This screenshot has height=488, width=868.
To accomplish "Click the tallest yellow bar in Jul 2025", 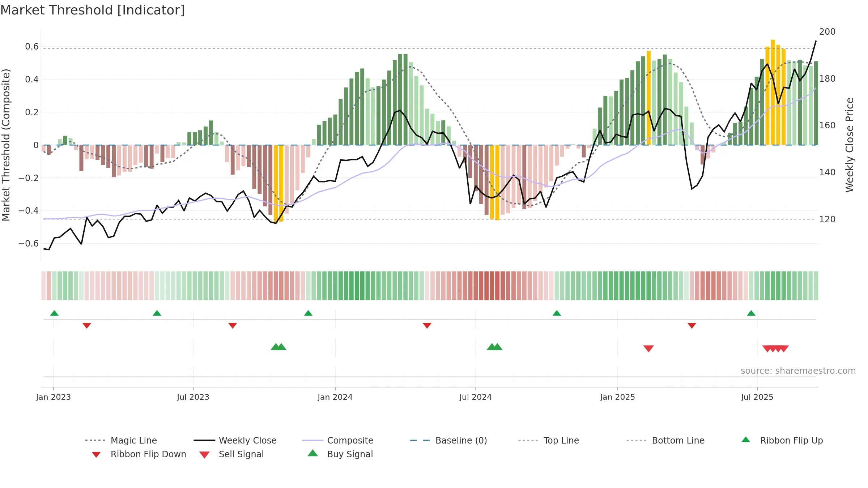I will [x=773, y=93].
